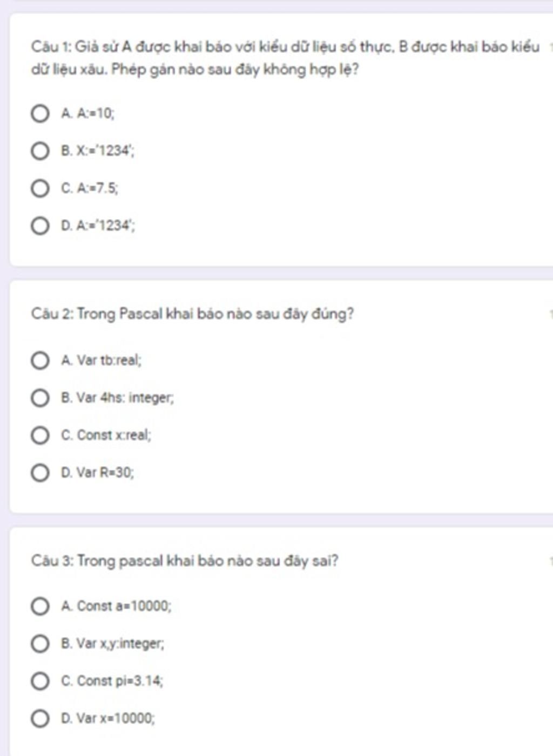Choose option B. X:='1234'; in Câu 1

click(39, 151)
